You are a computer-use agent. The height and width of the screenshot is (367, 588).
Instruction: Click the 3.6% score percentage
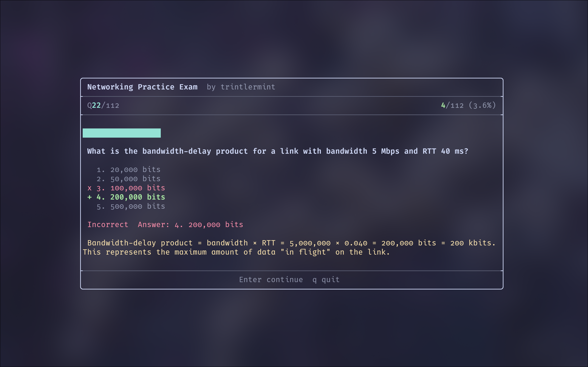click(x=482, y=105)
